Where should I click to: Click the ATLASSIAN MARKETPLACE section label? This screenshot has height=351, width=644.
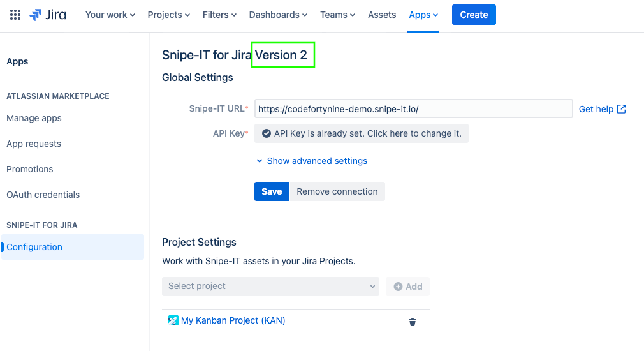(x=58, y=96)
